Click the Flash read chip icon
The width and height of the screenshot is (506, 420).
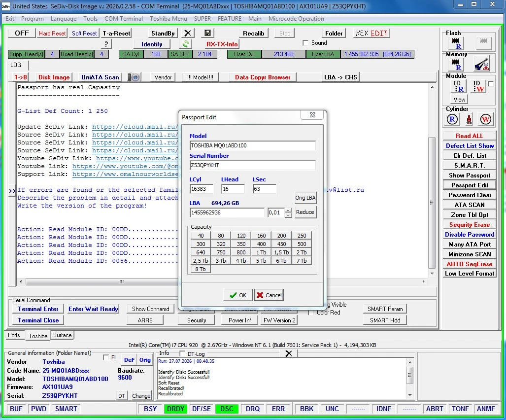456,43
